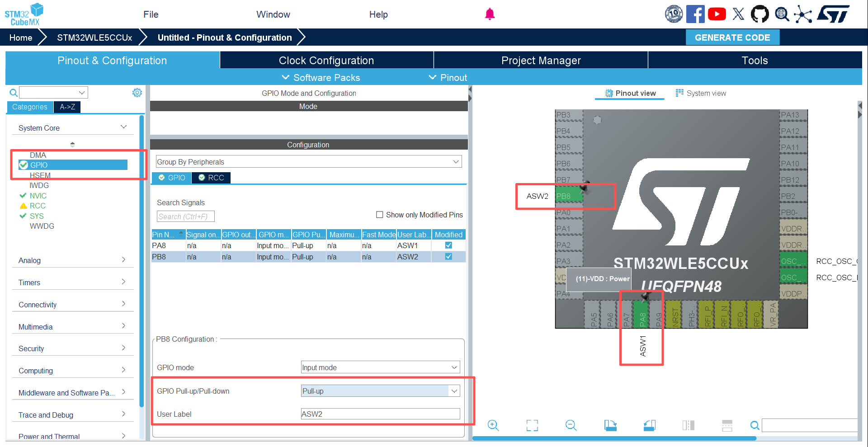Click the categories panel vertical scrollbar
This screenshot has width=868, height=447.
point(142,262)
